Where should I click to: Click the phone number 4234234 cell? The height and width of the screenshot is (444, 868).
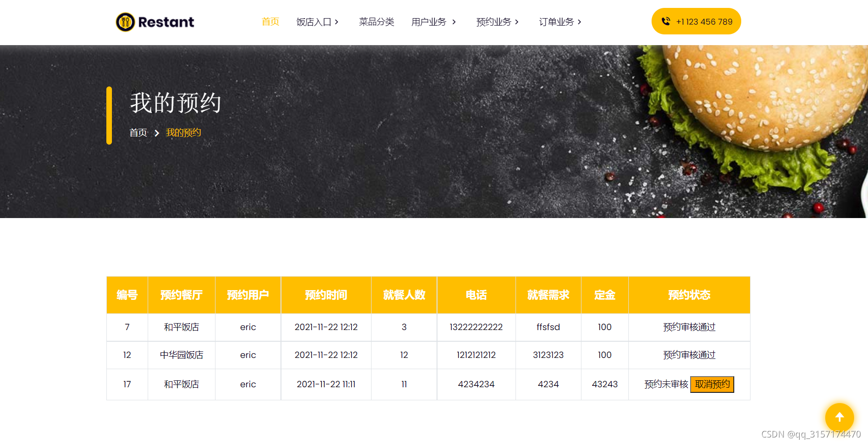tap(476, 384)
